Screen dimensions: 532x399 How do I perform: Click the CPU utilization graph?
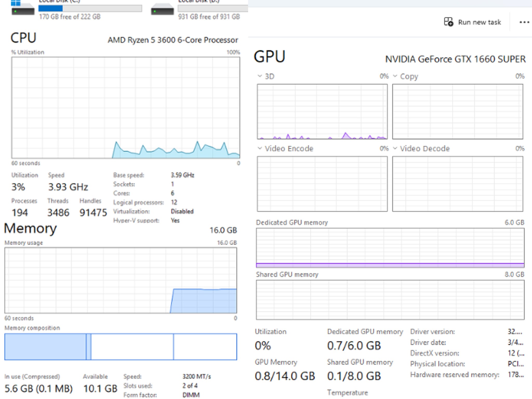(x=125, y=108)
